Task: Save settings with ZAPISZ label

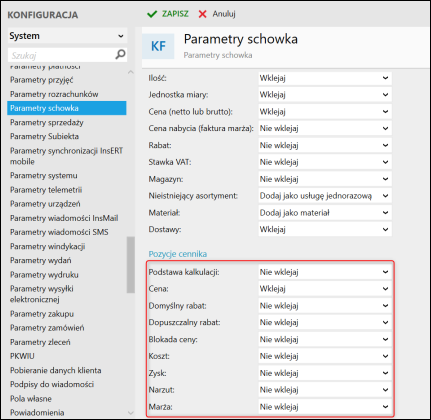Action: [175, 14]
